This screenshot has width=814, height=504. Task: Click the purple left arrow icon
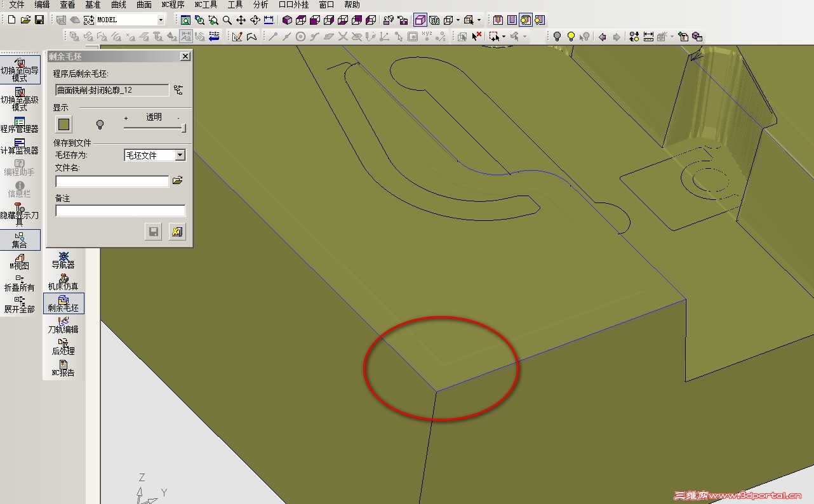(602, 37)
